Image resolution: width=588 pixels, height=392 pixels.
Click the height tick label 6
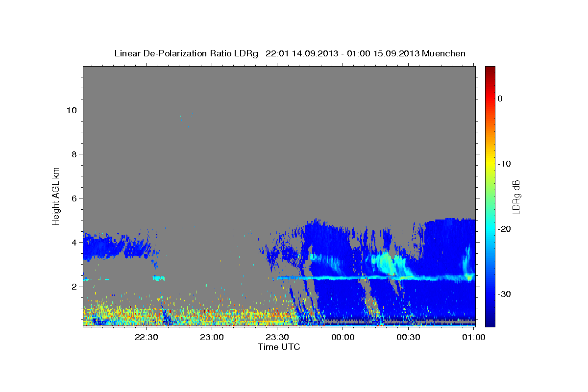pyautogui.click(x=73, y=198)
